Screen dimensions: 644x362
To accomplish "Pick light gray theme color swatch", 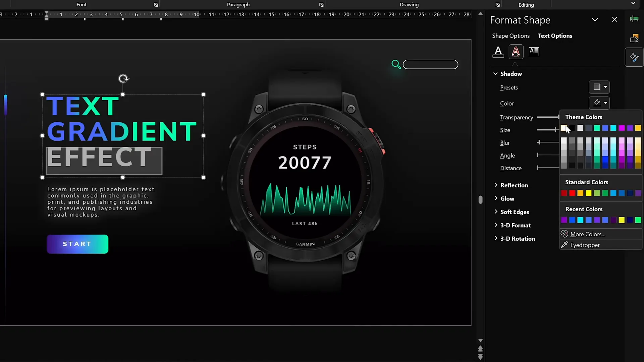I will click(x=580, y=128).
